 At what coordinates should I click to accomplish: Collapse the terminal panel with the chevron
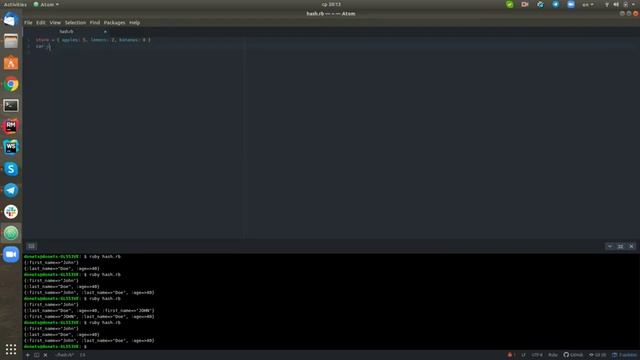(x=610, y=246)
